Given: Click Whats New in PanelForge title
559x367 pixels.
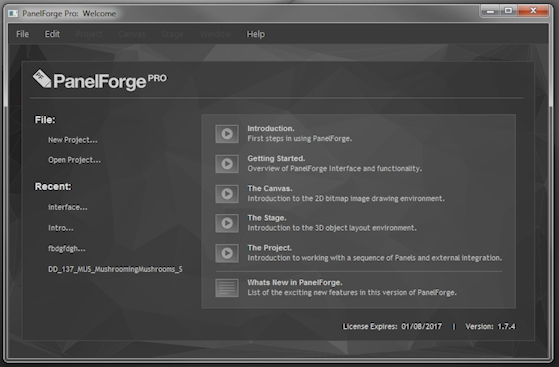Looking at the screenshot, I should click(x=295, y=282).
